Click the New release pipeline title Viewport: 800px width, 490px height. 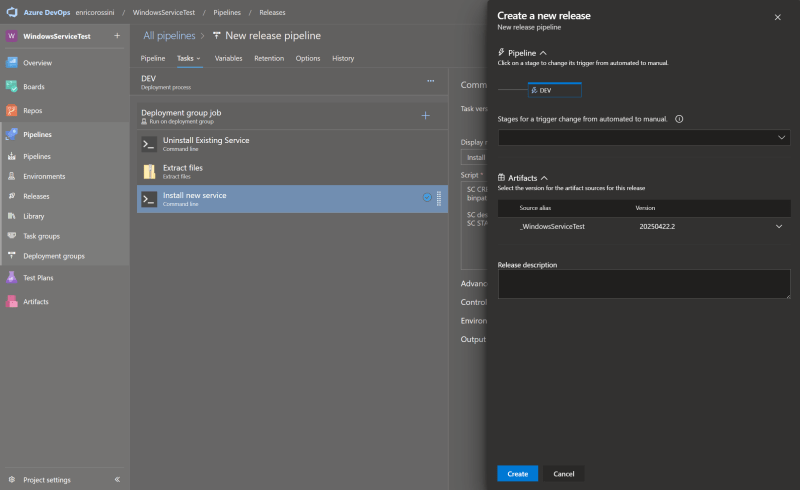click(273, 36)
